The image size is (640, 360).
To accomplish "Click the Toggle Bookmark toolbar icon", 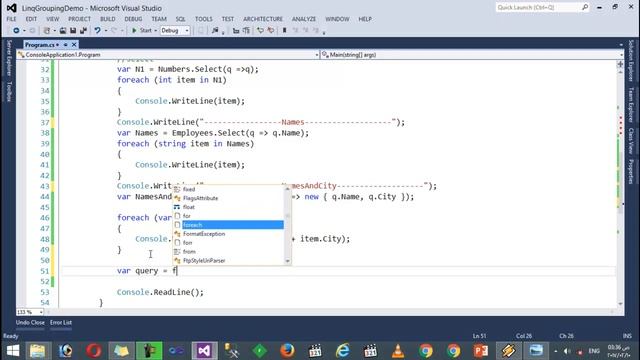I will [x=284, y=31].
